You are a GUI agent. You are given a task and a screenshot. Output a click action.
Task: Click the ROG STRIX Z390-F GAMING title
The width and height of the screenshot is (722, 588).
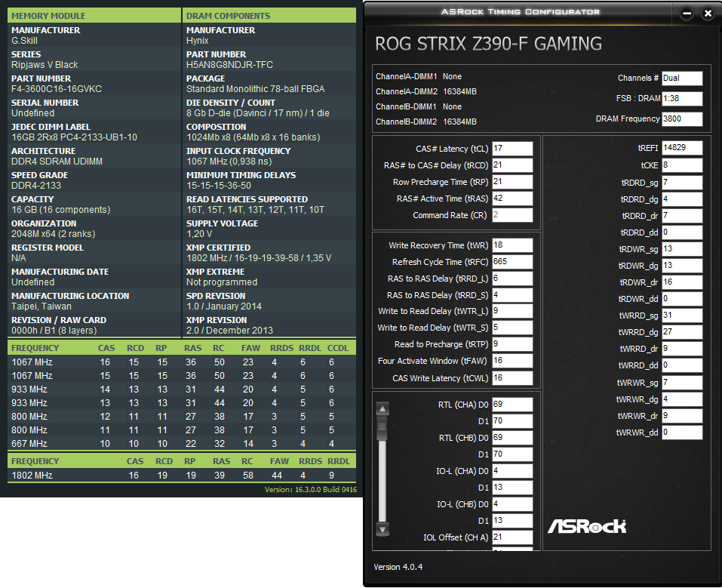(488, 44)
